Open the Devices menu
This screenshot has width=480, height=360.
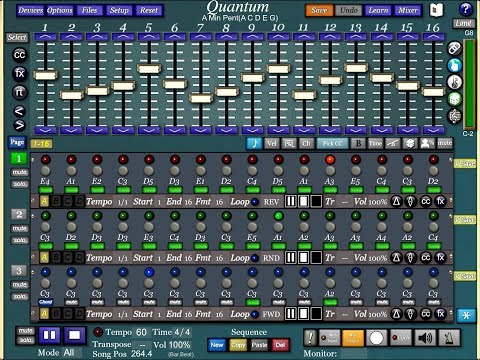(31, 10)
